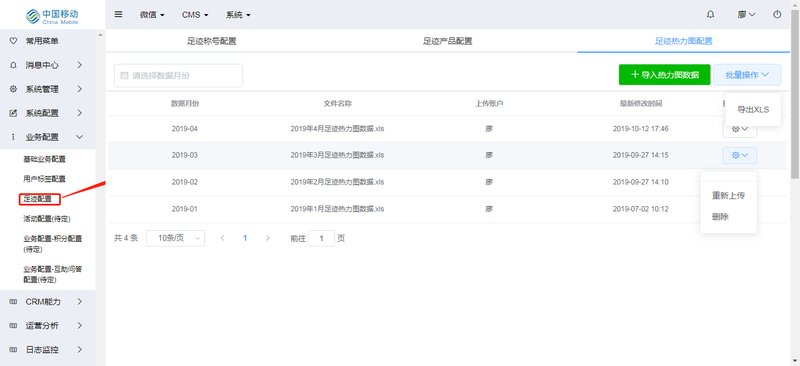
Task: Click gear icon beside 系统管理
Action: tap(14, 89)
